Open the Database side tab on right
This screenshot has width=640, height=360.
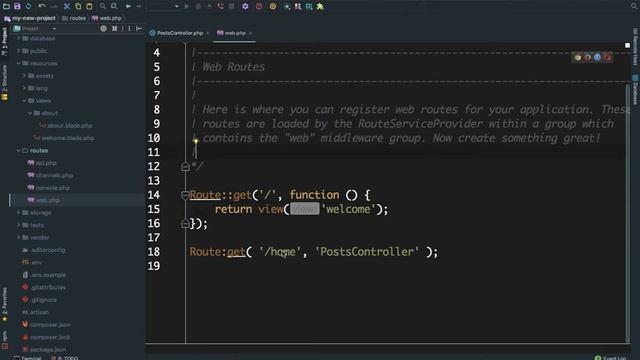(x=635, y=90)
